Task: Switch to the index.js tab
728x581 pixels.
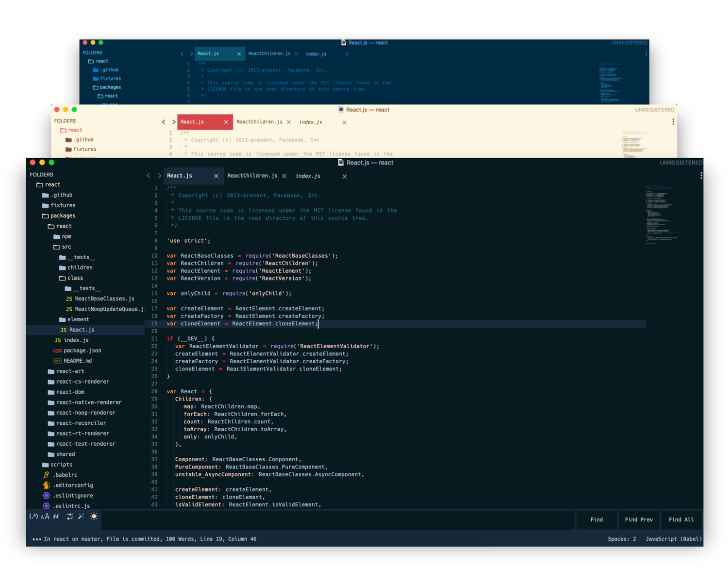Action: (x=308, y=176)
